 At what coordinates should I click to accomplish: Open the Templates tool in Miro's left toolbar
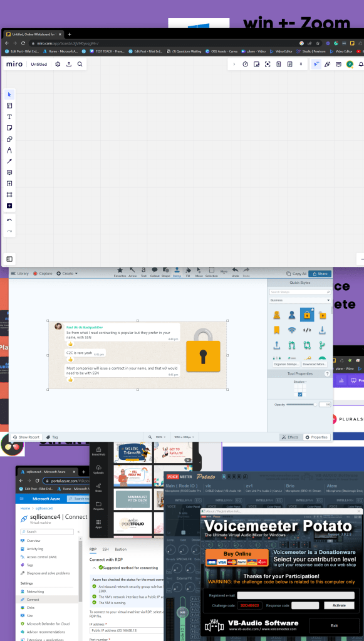pyautogui.click(x=9, y=105)
